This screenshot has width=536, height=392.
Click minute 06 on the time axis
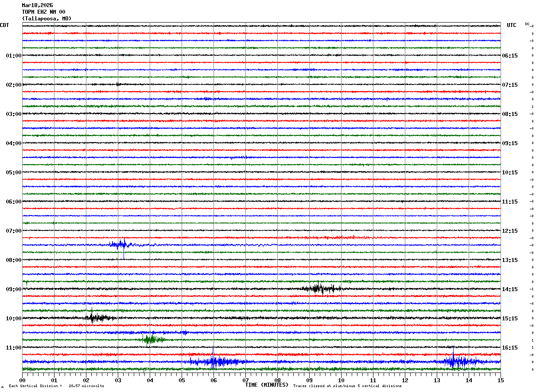[214, 380]
